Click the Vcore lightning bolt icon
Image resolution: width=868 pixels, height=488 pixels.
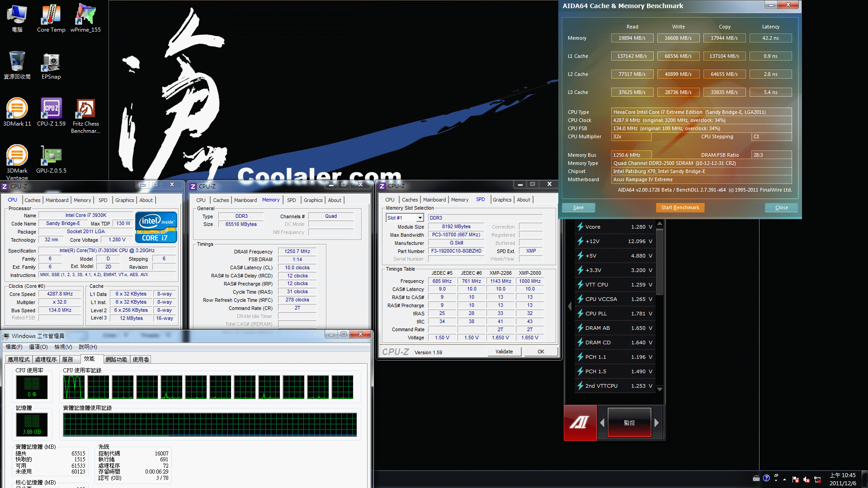click(x=580, y=227)
